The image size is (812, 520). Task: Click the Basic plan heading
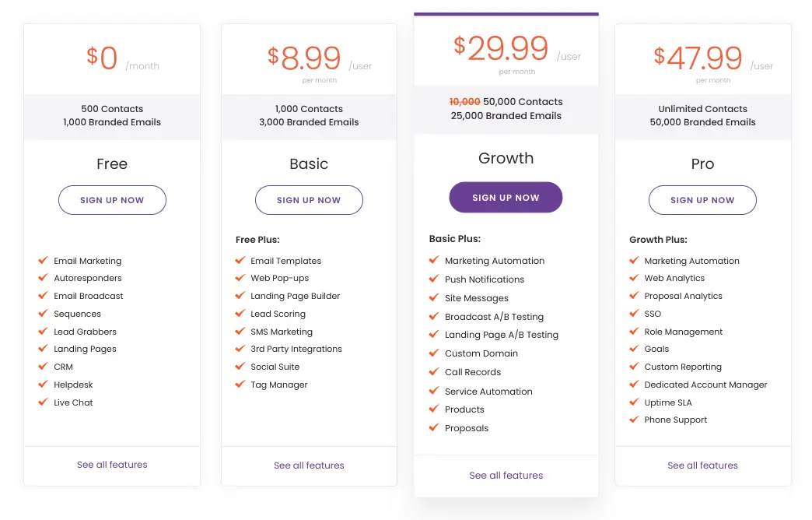pos(309,163)
